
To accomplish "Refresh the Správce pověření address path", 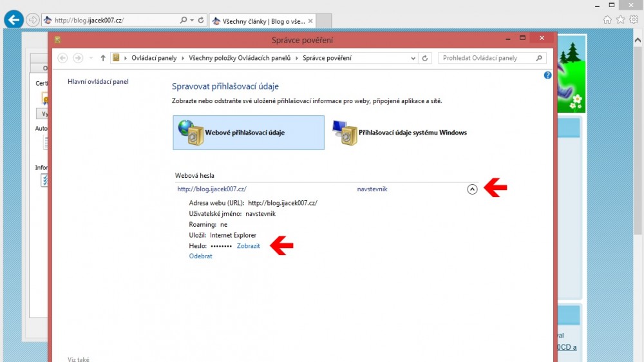I will (x=425, y=58).
